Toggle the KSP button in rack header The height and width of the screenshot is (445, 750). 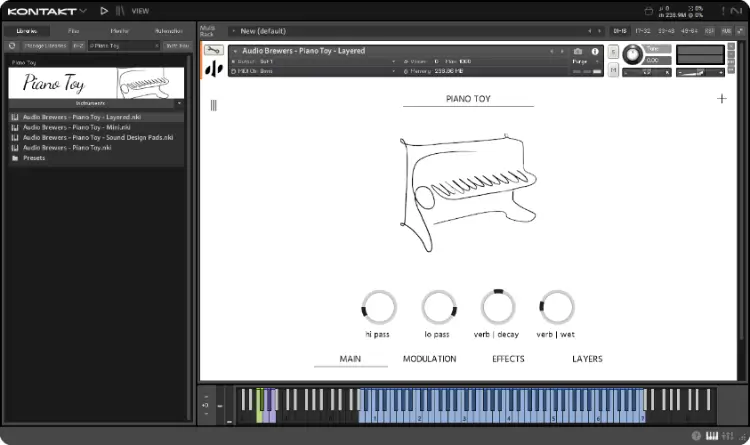[x=709, y=31]
